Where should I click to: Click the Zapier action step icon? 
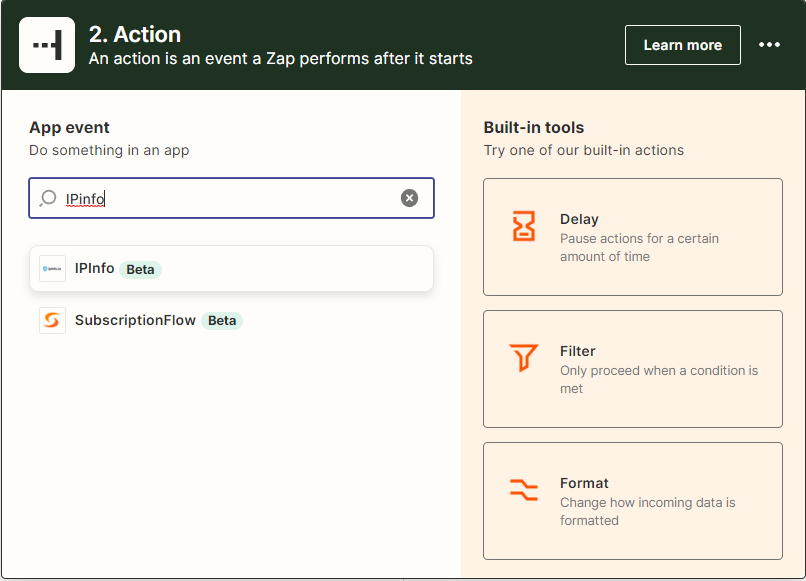click(47, 45)
